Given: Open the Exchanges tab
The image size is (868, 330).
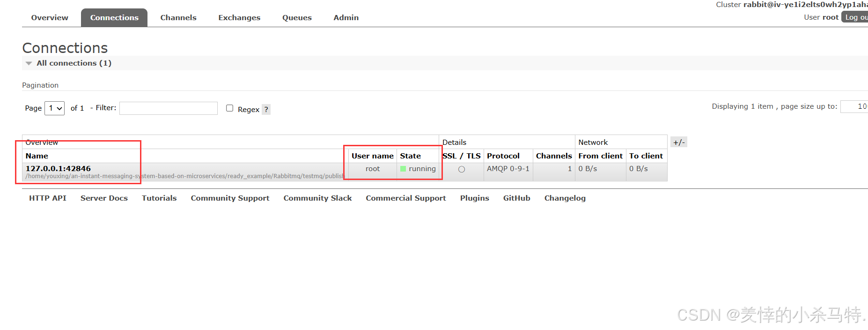Looking at the screenshot, I should pos(239,18).
